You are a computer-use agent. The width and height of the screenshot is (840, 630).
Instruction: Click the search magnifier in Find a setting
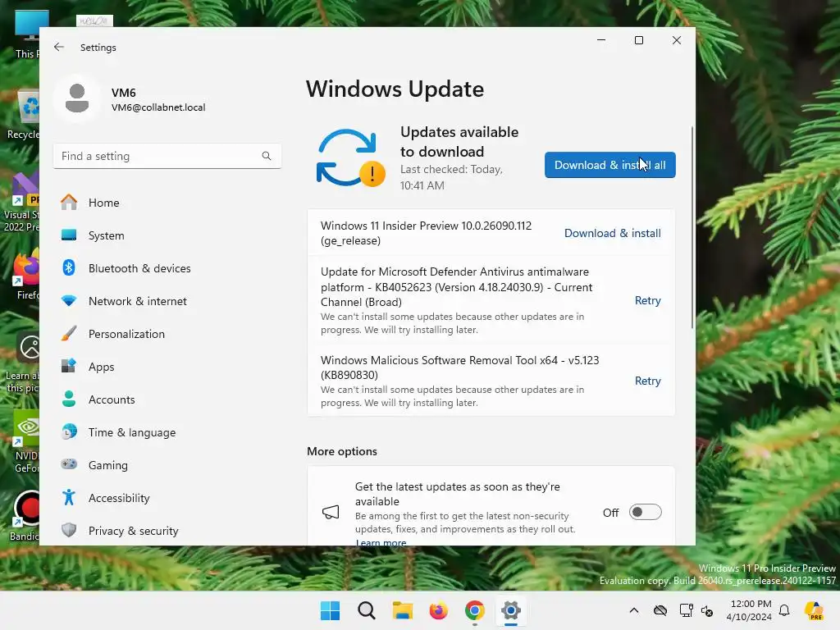pos(267,156)
